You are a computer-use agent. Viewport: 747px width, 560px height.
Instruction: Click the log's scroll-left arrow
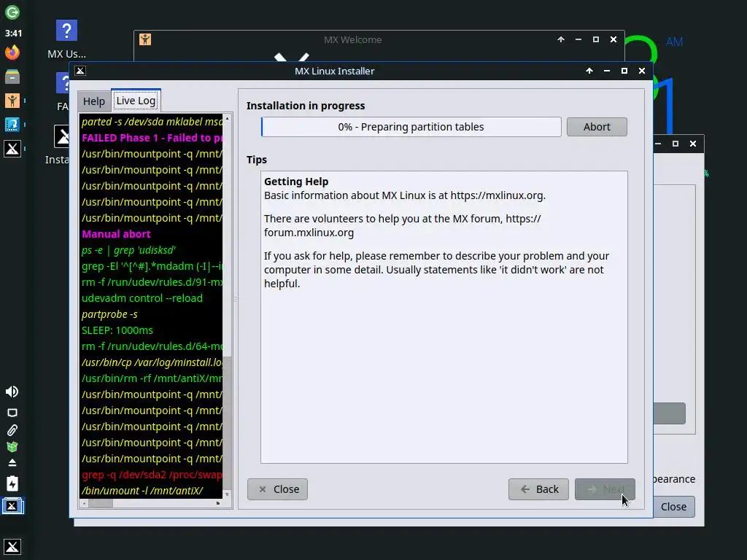point(85,503)
